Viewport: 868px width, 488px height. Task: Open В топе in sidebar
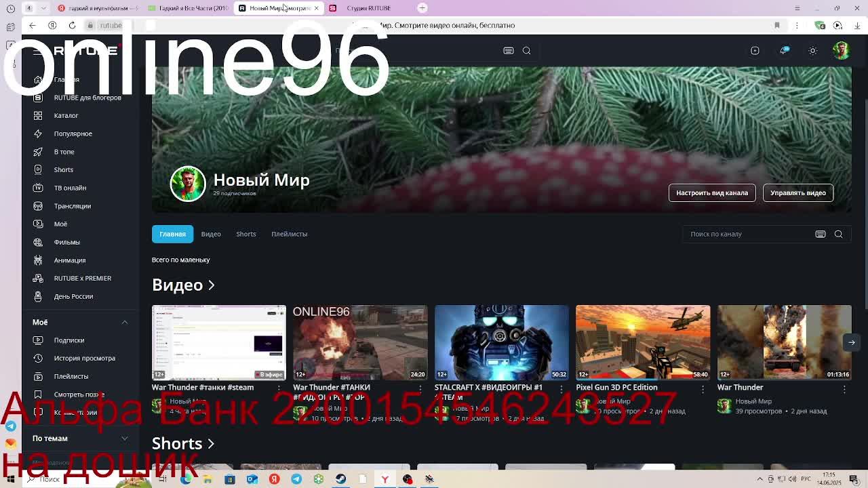click(80, 152)
